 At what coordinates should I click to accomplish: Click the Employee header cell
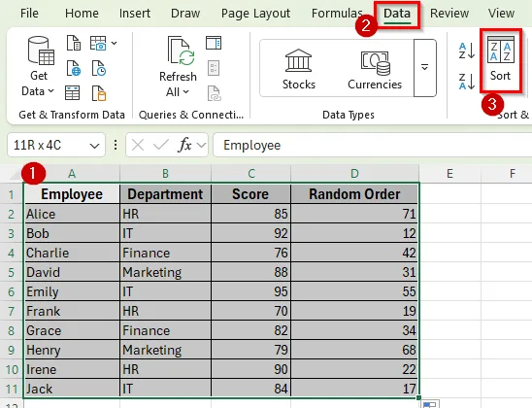click(72, 194)
